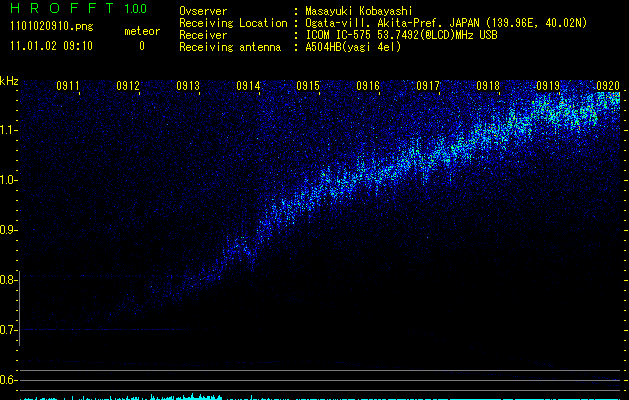Click the 1.1 frequency axis label

[x=8, y=130]
